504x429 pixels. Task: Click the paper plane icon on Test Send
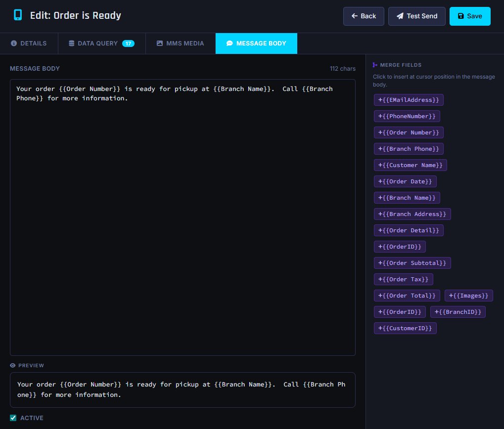point(400,16)
